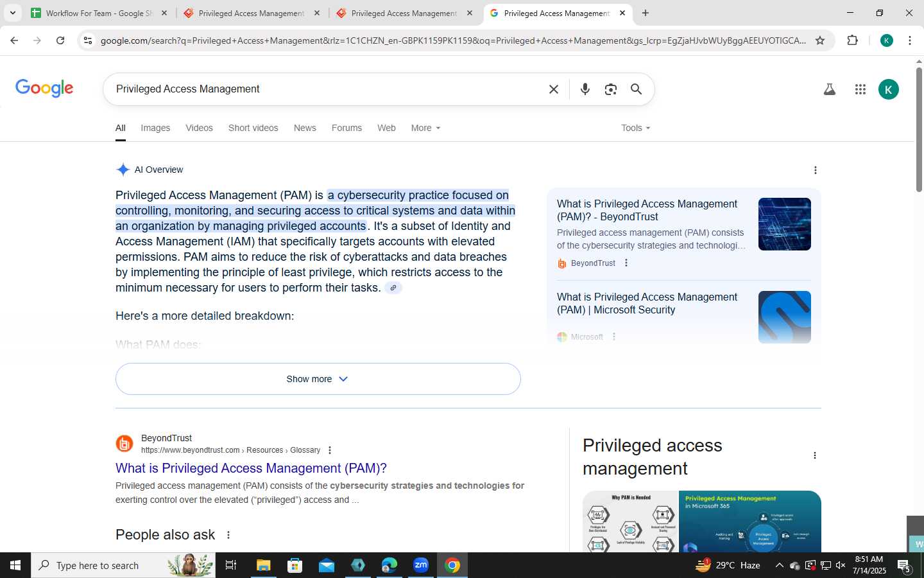
Task: Bookmark this page with star icon
Action: (820, 40)
